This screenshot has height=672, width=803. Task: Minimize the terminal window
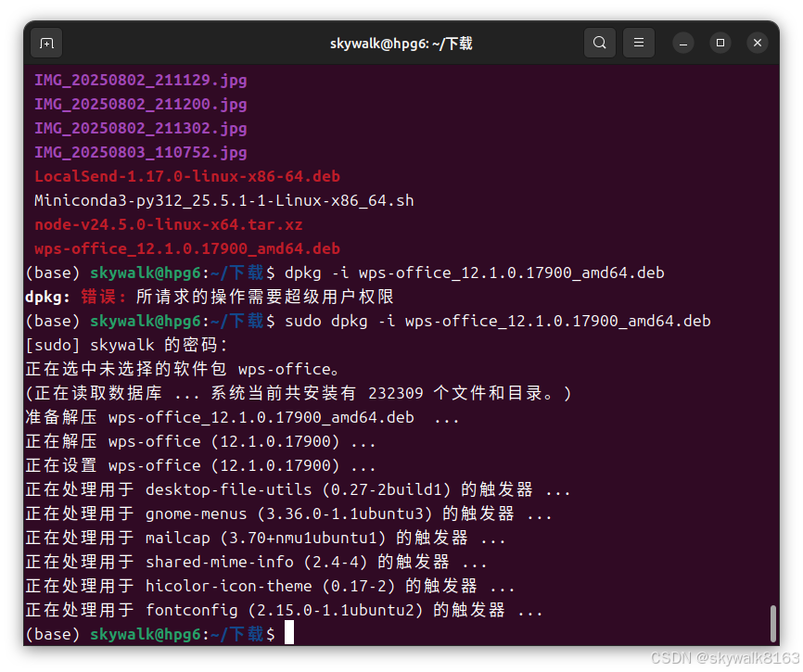[x=683, y=43]
